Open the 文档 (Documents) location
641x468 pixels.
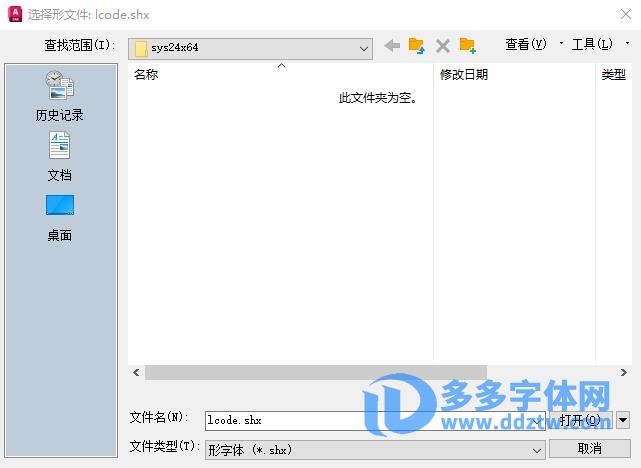(x=60, y=157)
